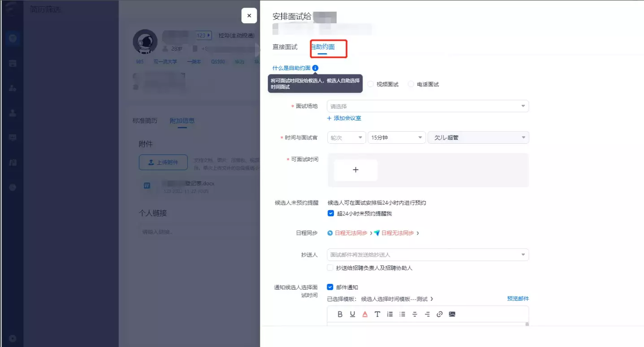Uncheck 超24小时未预约提醒我 checkbox

click(331, 214)
